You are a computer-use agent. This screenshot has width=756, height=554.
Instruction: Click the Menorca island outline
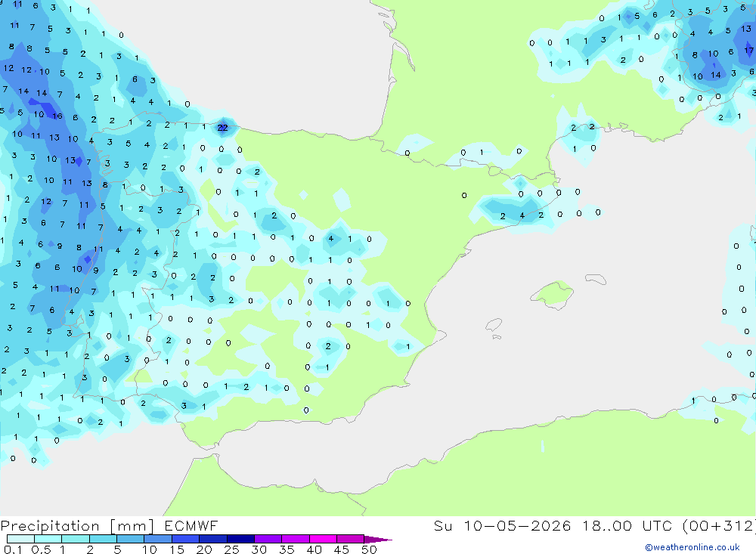[x=596, y=279]
